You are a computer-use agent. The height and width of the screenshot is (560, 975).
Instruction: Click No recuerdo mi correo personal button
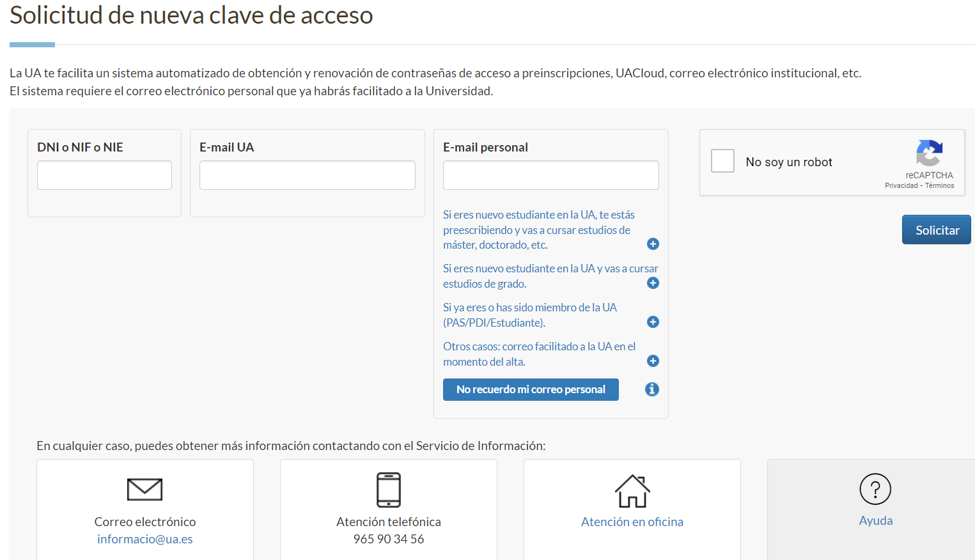click(x=531, y=389)
